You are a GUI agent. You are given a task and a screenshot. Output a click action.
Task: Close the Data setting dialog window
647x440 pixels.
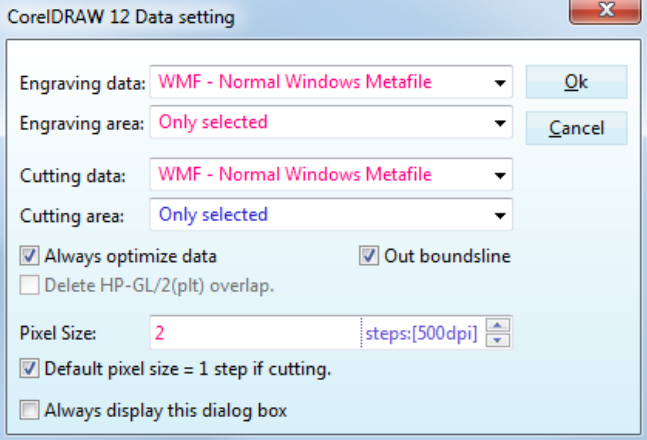click(x=605, y=14)
